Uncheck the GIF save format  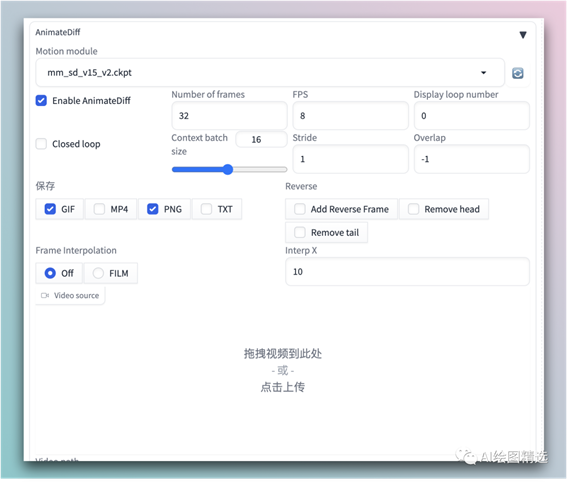pyautogui.click(x=50, y=209)
